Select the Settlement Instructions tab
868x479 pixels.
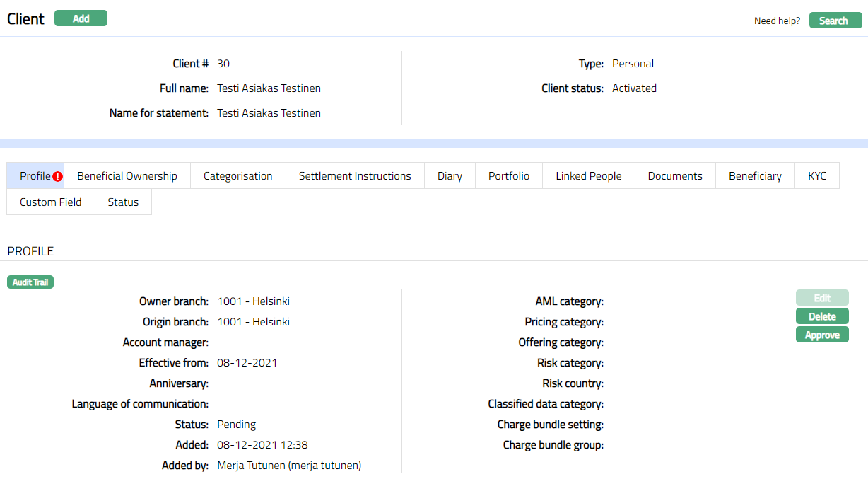coord(355,176)
